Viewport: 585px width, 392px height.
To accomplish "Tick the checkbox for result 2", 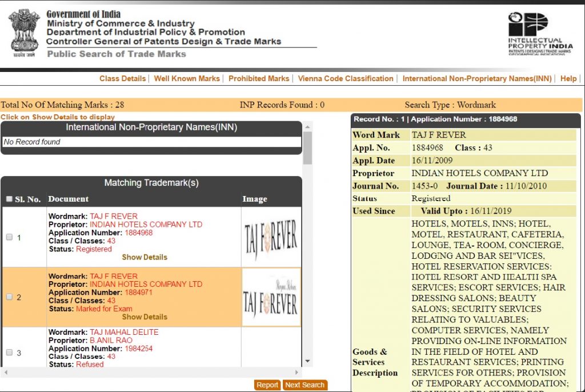I will (x=9, y=297).
